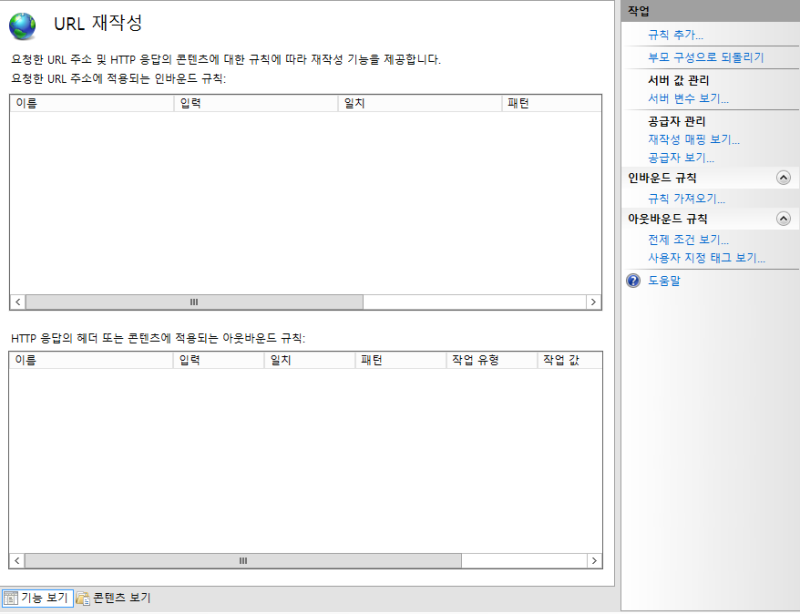
Task: Click 규칙 가져오기 under inbound rules
Action: click(688, 198)
